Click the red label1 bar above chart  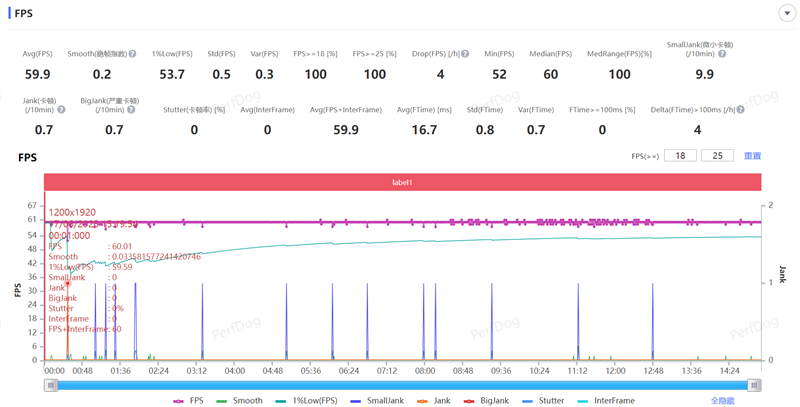click(x=402, y=183)
